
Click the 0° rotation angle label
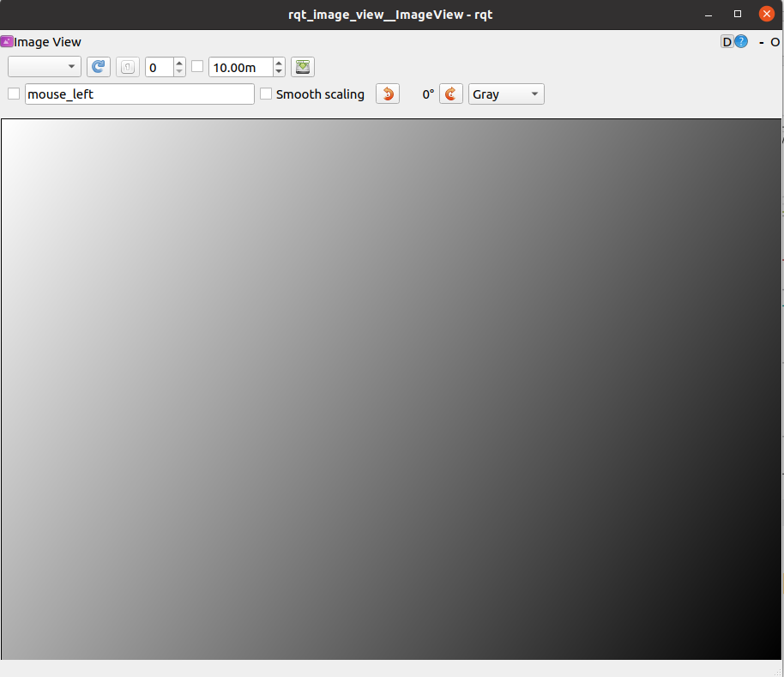pos(428,94)
